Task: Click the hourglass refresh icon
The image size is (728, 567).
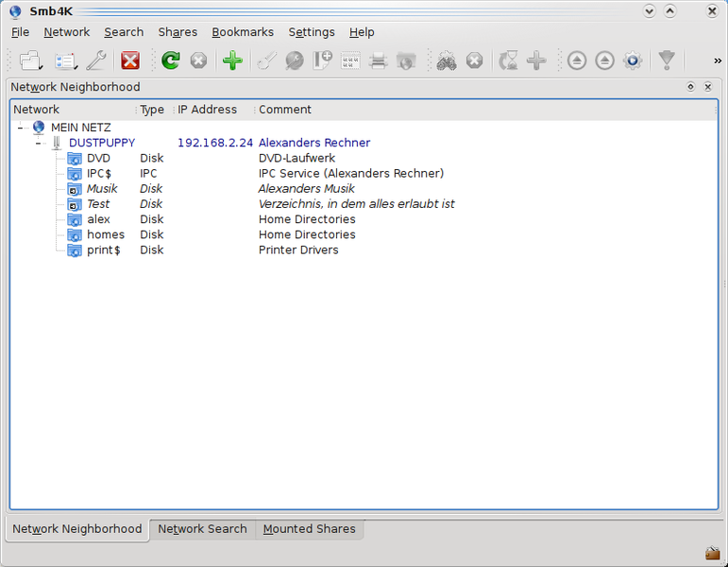Action: (x=508, y=60)
